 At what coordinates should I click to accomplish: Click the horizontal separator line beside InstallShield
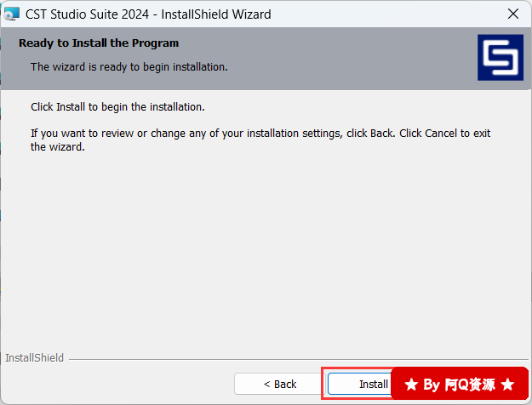299,359
